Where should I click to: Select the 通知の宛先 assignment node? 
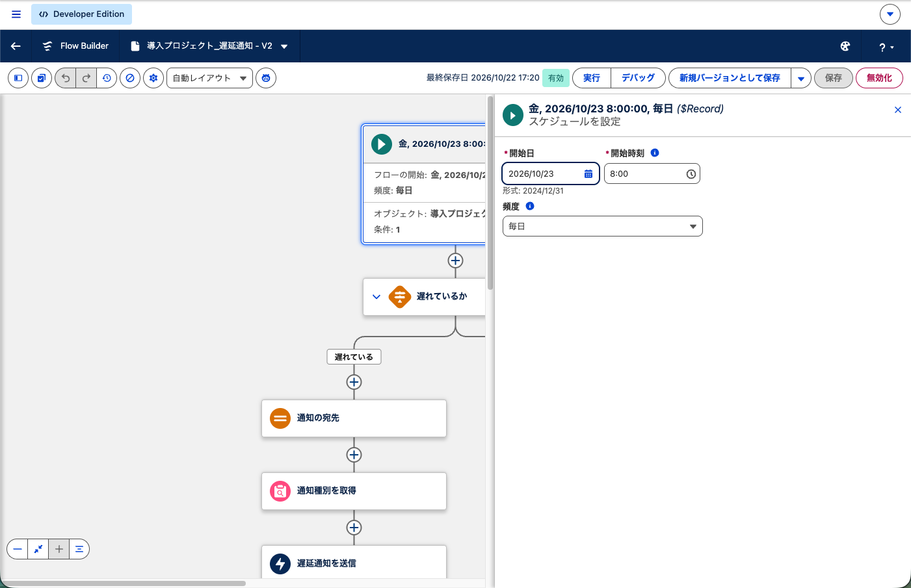click(x=354, y=418)
